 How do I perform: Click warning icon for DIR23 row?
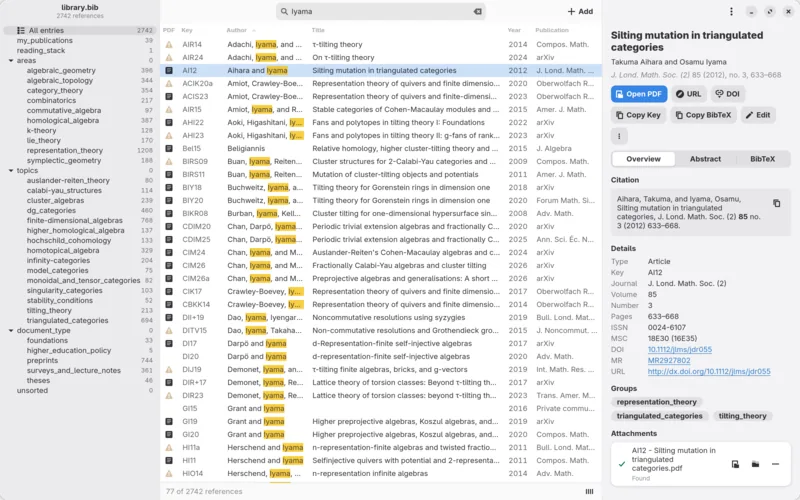pyautogui.click(x=169, y=395)
